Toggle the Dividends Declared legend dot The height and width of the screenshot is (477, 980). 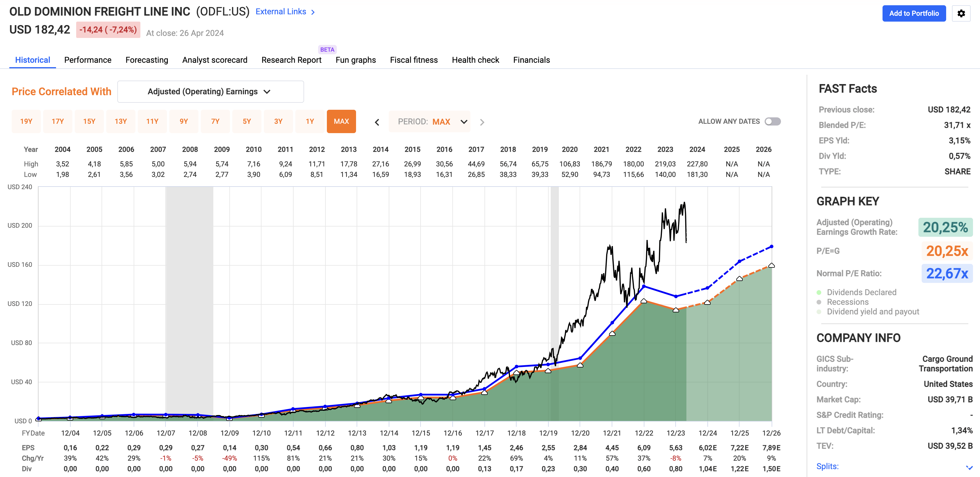pos(819,293)
